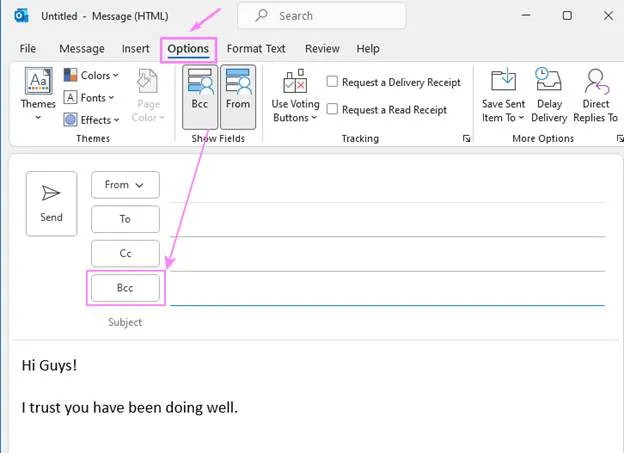Open the Fonts theme dropdown
Screen dimensions: 624x453
click(x=89, y=98)
